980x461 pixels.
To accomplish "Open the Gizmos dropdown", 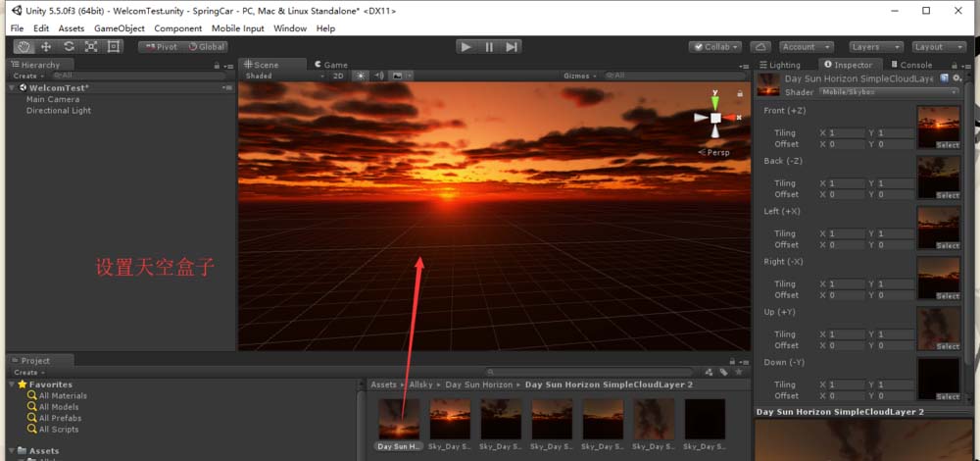I will [580, 76].
